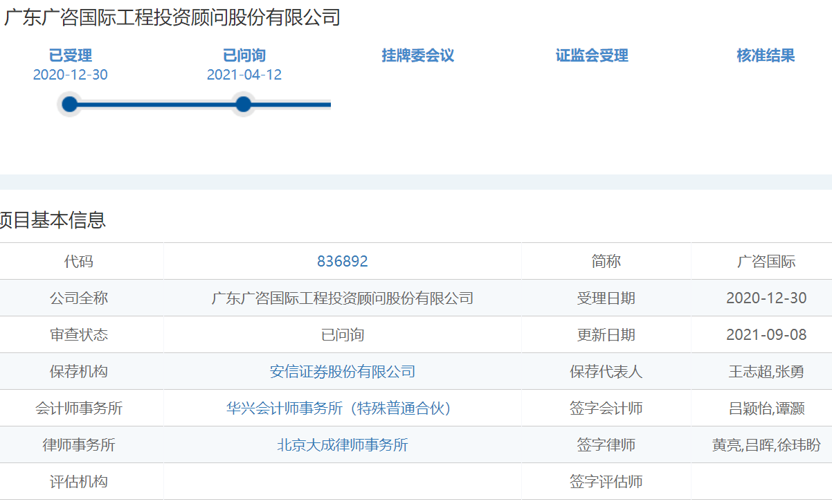Click the company full name in 公司全称 row

pyautogui.click(x=343, y=298)
